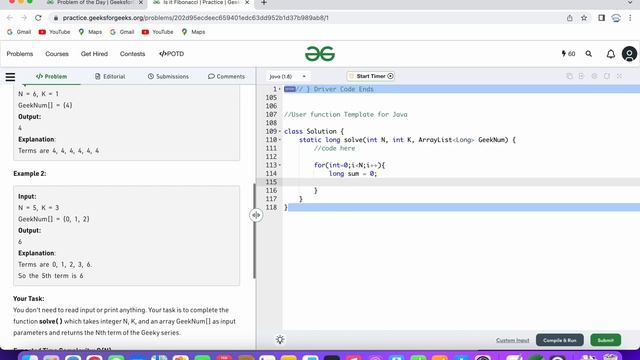Click the share icon in address bar
This screenshot has height=360, width=640.
tap(569, 18)
